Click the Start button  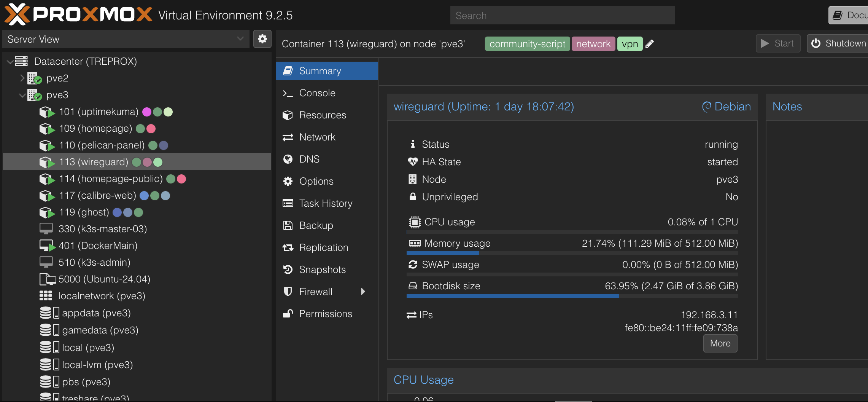click(x=778, y=43)
